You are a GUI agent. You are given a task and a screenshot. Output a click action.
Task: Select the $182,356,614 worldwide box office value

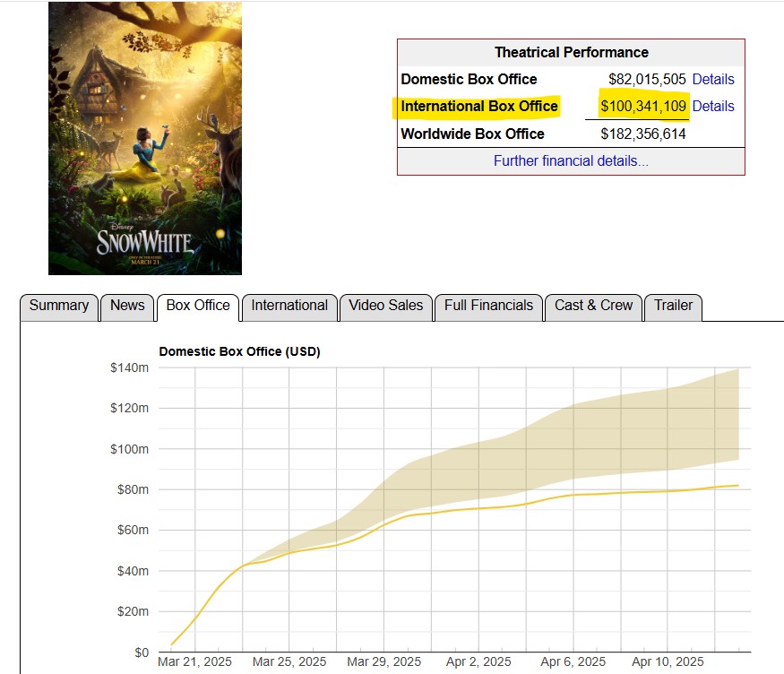[643, 134]
